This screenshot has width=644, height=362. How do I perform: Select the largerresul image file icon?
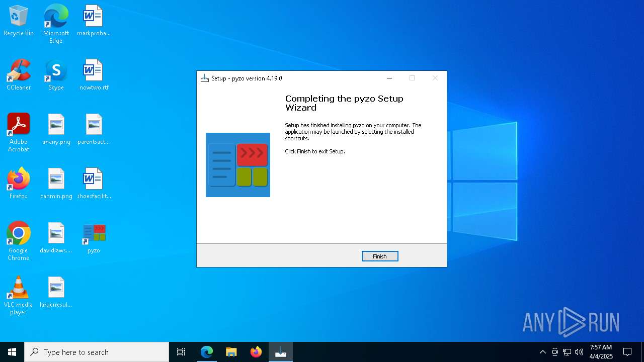(56, 292)
